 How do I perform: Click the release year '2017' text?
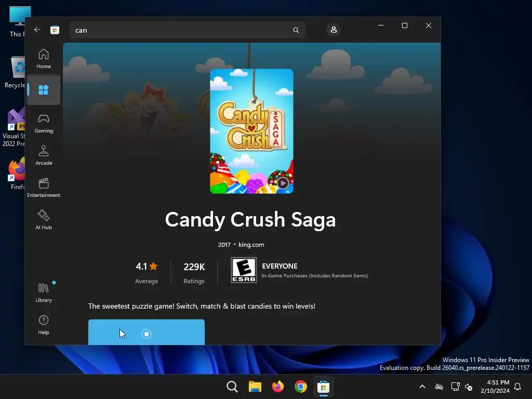pyautogui.click(x=224, y=245)
